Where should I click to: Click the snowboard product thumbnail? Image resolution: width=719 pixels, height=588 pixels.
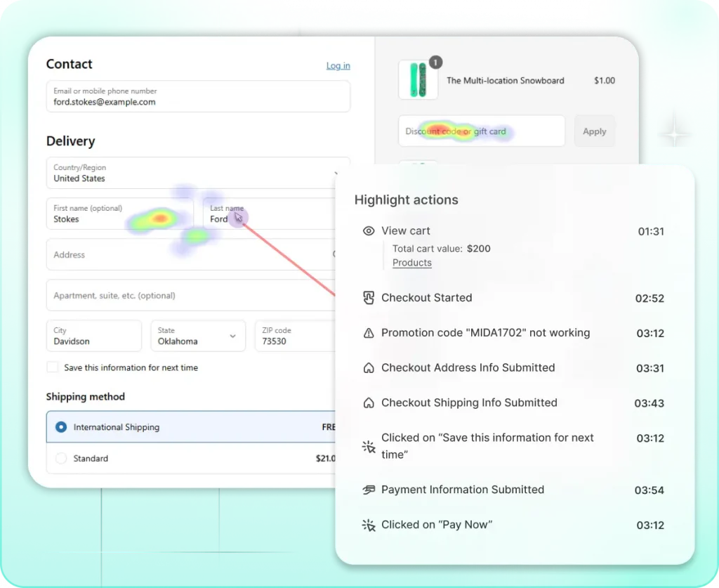[418, 80]
